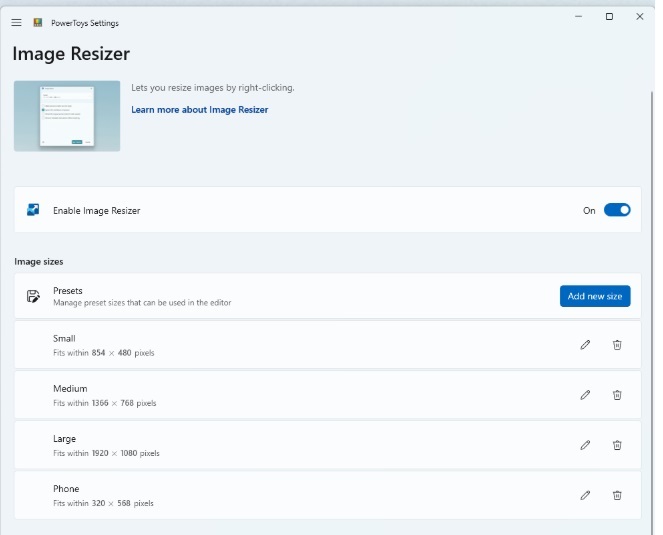Image resolution: width=663 pixels, height=535 pixels.
Task: Open Learn more about Image Resizer link
Action: (200, 110)
